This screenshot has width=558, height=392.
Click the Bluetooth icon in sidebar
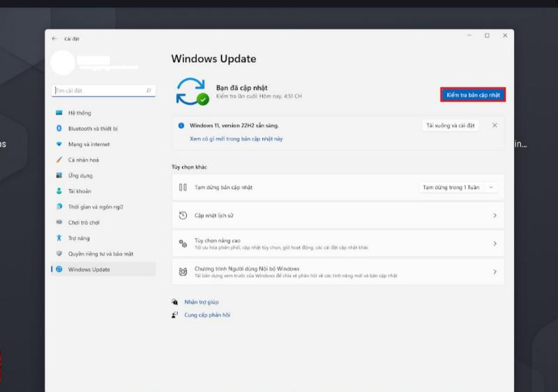59,128
